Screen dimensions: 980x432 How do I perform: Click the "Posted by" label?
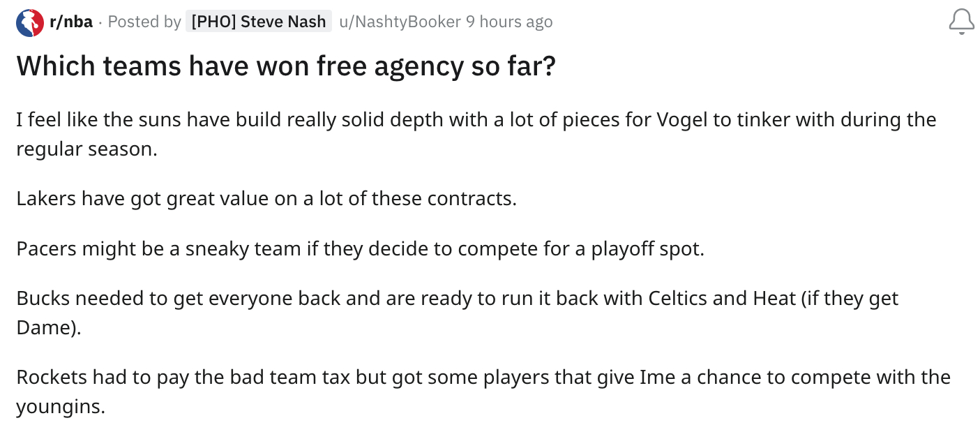coord(144,22)
